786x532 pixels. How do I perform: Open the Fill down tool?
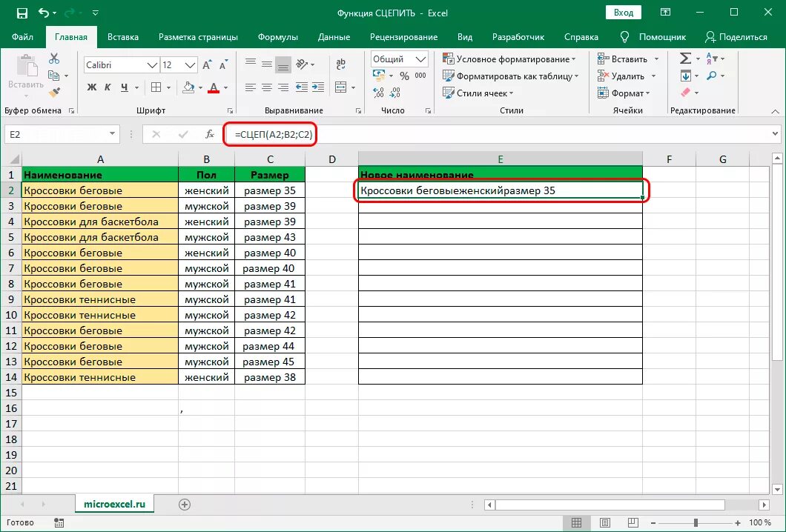coord(685,76)
